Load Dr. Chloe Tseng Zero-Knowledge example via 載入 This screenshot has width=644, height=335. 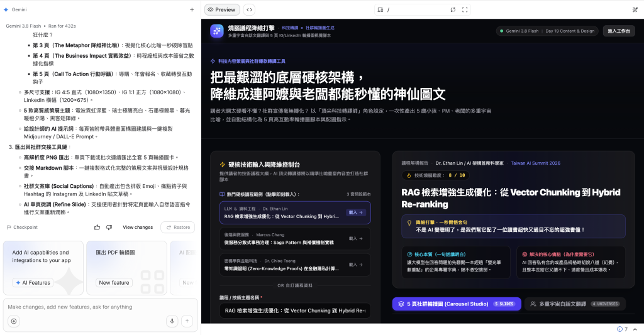click(356, 265)
